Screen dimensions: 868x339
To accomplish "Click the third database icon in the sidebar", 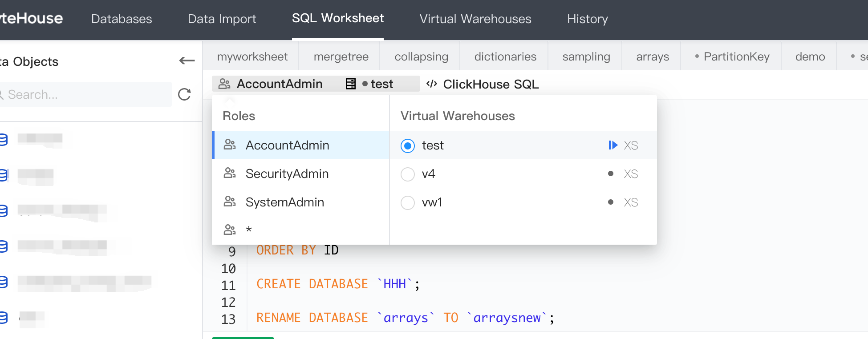I will tap(4, 211).
